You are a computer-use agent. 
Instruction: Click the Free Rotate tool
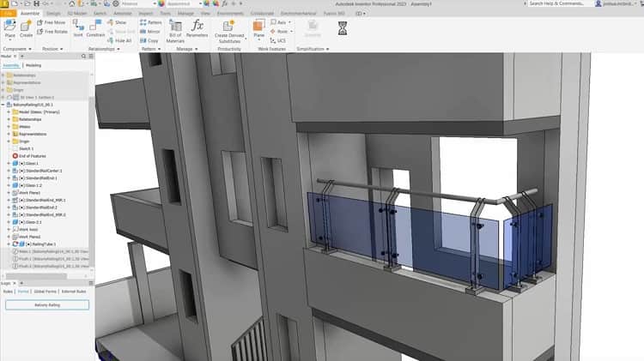click(x=52, y=32)
